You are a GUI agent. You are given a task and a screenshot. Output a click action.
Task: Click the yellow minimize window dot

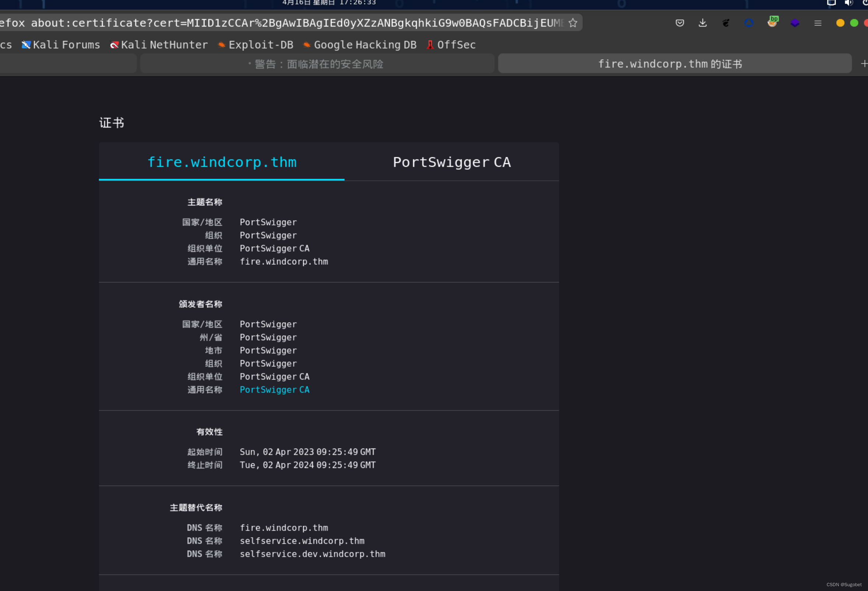[x=840, y=23]
